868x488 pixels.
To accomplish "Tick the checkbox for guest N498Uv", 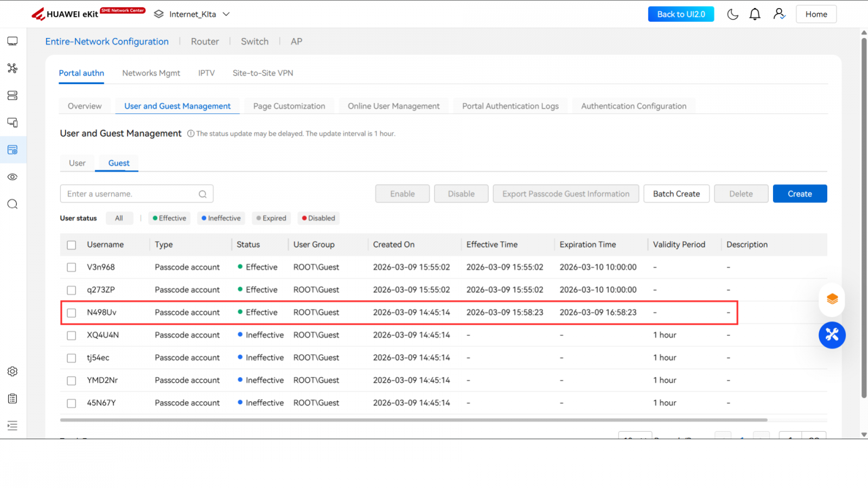I will click(72, 313).
